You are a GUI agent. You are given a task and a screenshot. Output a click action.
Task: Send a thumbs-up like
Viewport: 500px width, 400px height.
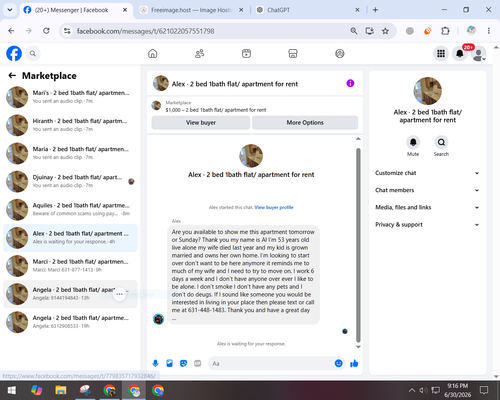click(x=354, y=363)
